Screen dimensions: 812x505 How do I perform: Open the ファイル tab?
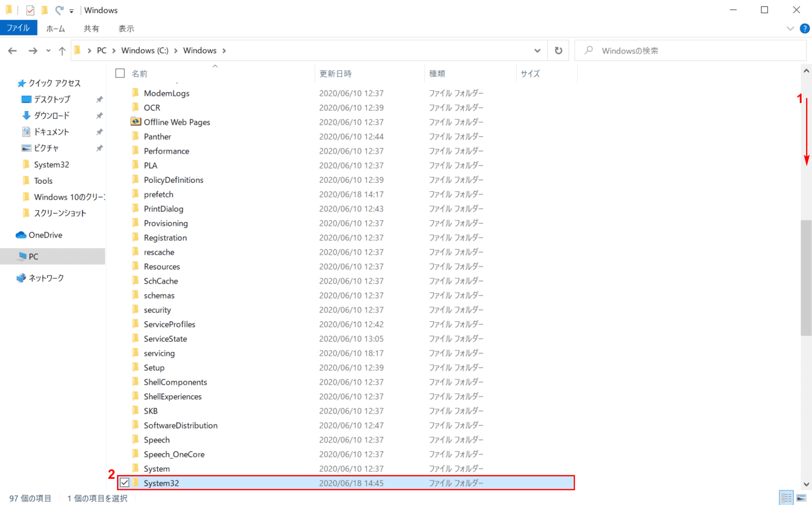tap(18, 28)
